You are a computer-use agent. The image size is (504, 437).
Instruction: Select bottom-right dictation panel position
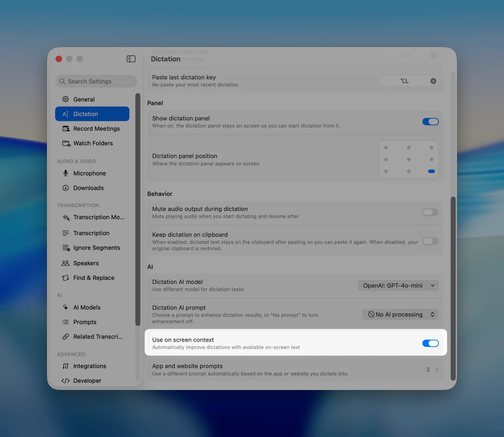[x=432, y=171]
